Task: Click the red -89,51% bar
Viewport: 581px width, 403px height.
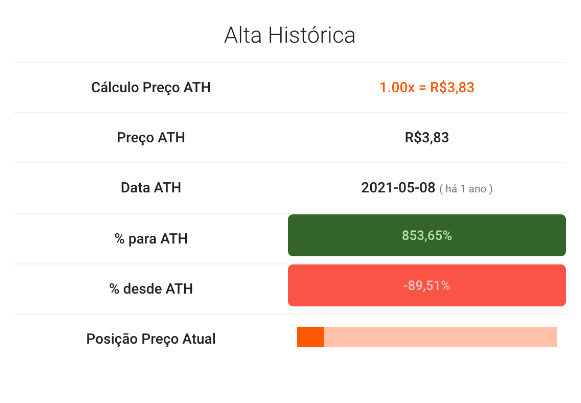Action: coord(427,285)
